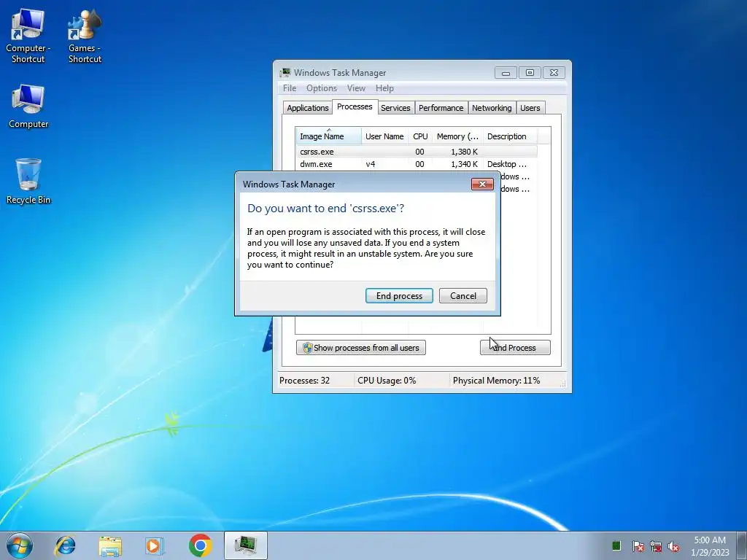Screen dimensions: 747x560
Task: Click Desktop description cell of dwm.exe
Action: coord(507,164)
